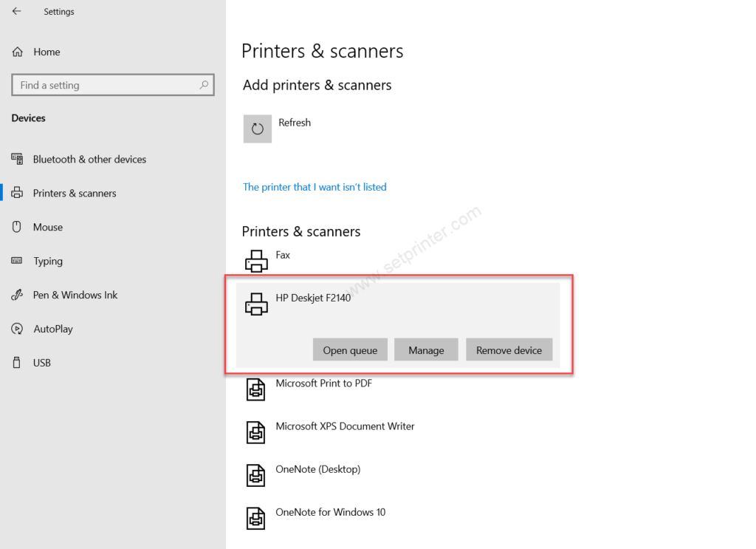This screenshot has width=756, height=549.
Task: Select the Fax entry
Action: pos(283,255)
